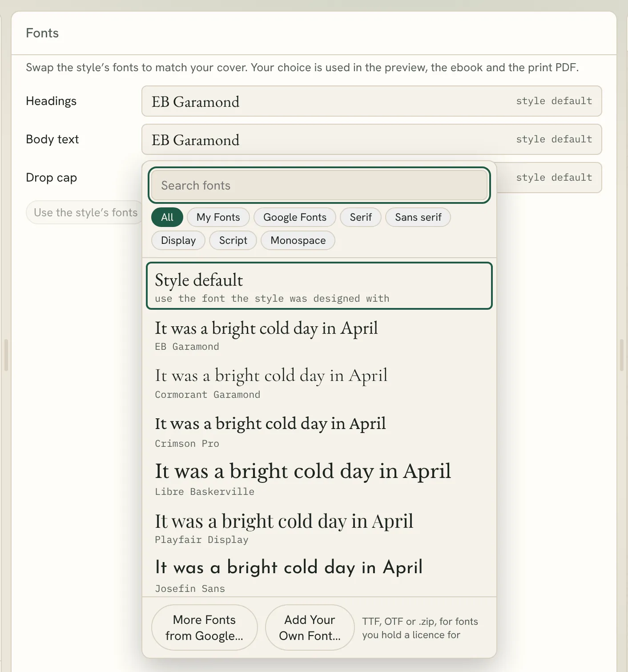Focus the Search fonts field
This screenshot has width=628, height=672.
[319, 185]
